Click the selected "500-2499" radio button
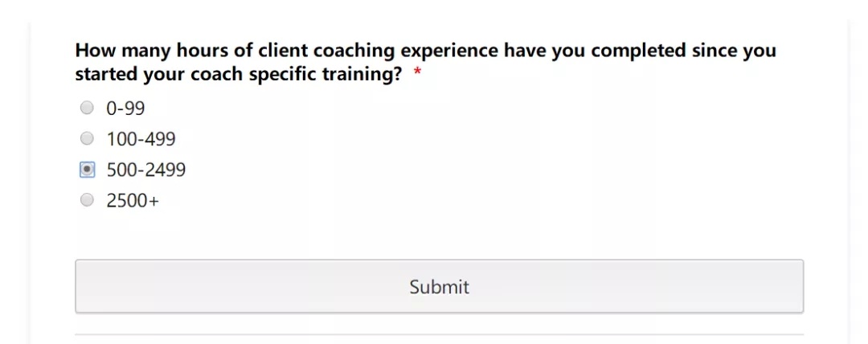This screenshot has width=868, height=344. pyautogui.click(x=87, y=170)
